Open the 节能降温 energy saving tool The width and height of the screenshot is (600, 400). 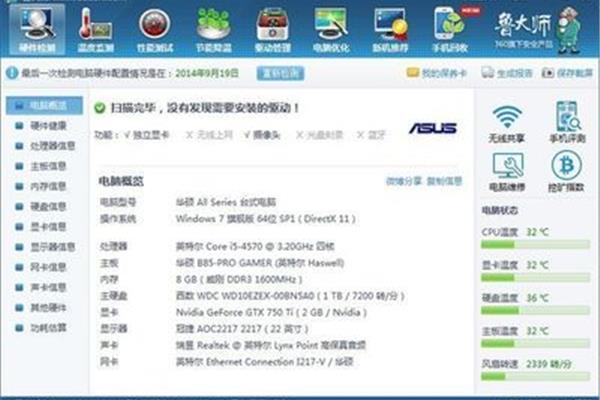pos(213,30)
